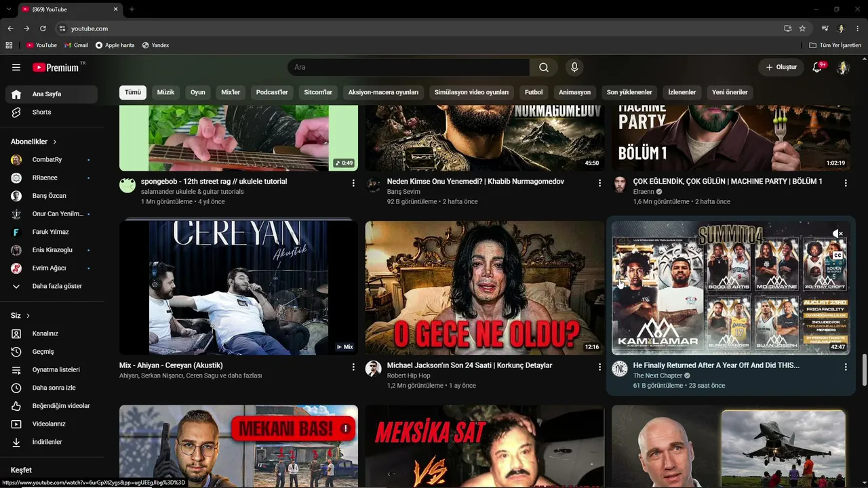Image resolution: width=868 pixels, height=488 pixels.
Task: Open options menu for Machine Party video
Action: coord(846,183)
